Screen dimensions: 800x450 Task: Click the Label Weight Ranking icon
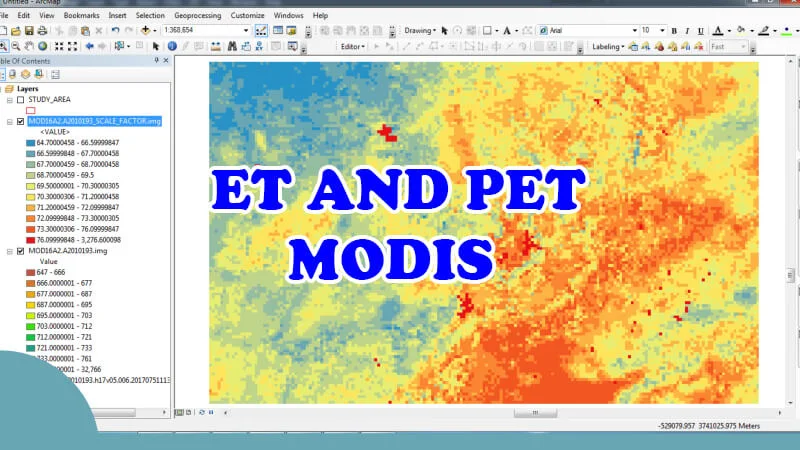coord(659,47)
